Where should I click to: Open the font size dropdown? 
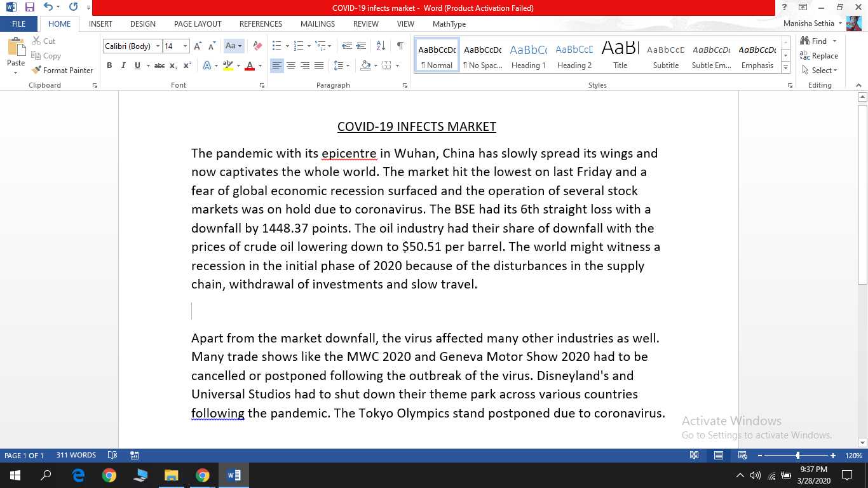click(185, 46)
